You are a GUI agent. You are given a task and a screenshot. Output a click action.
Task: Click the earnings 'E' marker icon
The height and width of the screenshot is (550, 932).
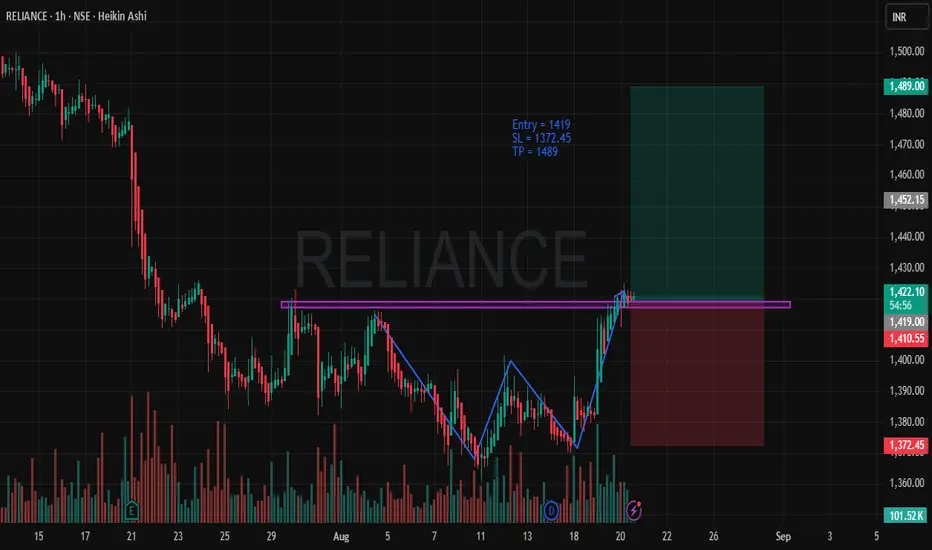(x=131, y=510)
